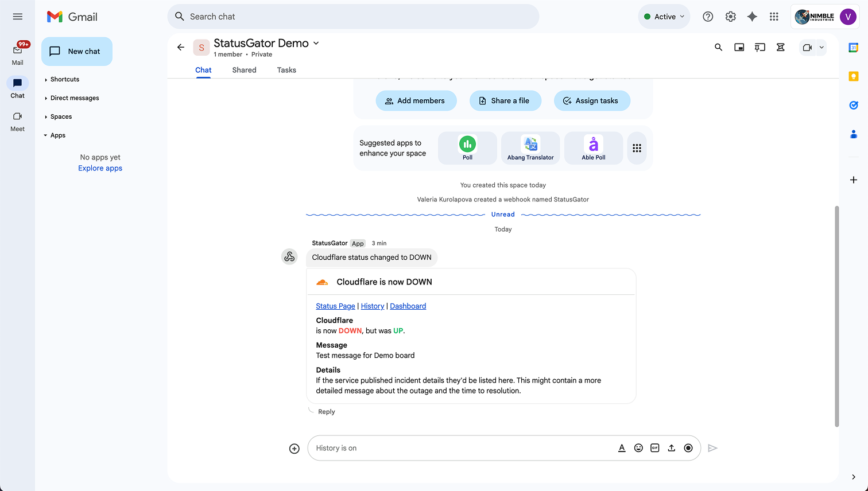
Task: Open the Support help icon
Action: pyautogui.click(x=708, y=17)
